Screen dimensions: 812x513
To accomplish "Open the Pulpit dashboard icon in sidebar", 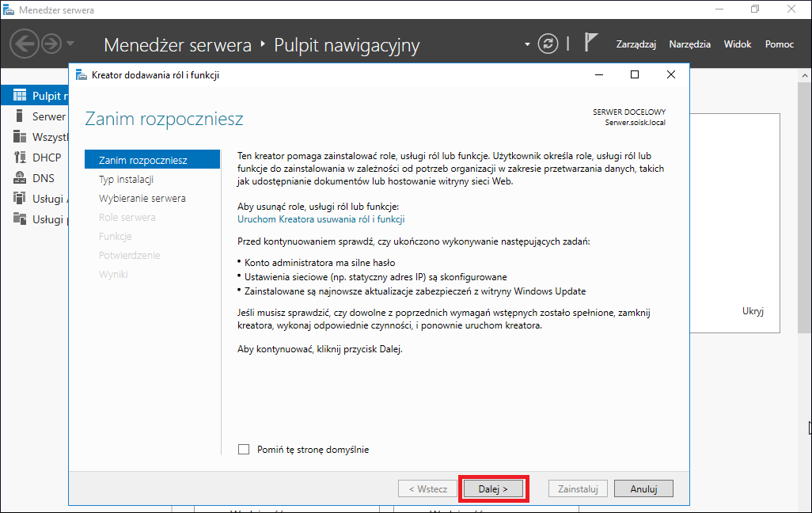I will tap(20, 95).
